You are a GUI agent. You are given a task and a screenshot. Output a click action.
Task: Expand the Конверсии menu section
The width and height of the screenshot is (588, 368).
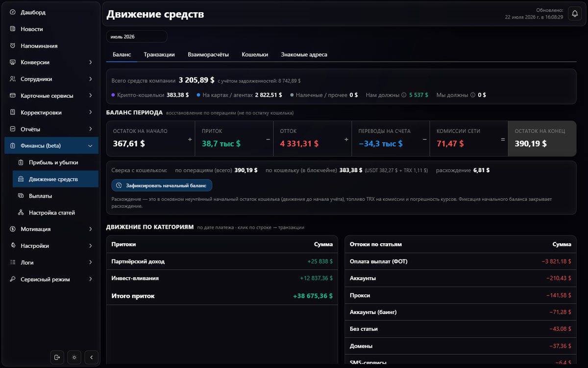point(51,62)
